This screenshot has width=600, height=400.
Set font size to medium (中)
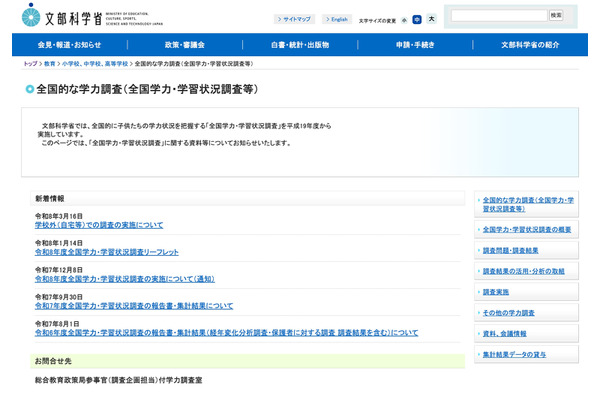[x=417, y=19]
